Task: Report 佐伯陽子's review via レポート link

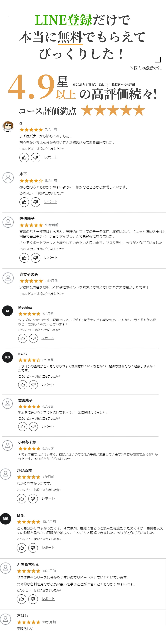Action: (51, 258)
